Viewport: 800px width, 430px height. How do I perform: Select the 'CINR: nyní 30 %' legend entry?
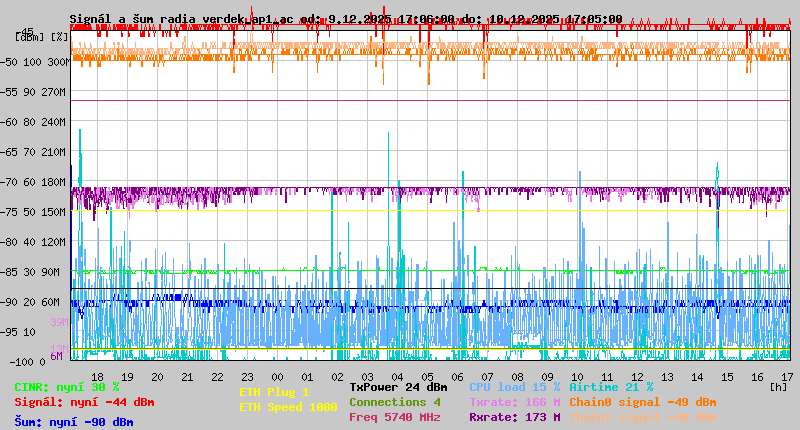click(67, 388)
